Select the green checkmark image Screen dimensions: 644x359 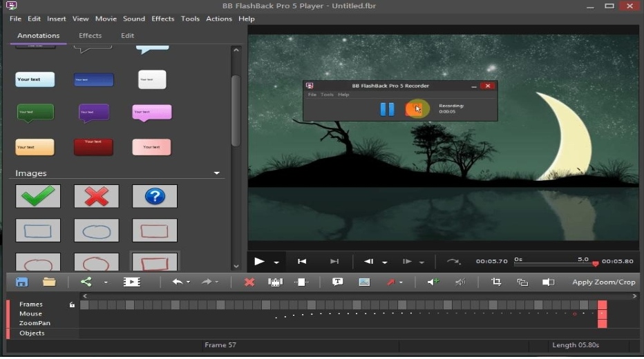click(x=38, y=196)
